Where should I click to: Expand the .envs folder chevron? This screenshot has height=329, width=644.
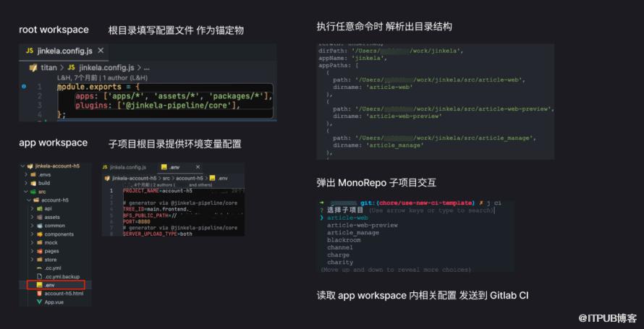(26, 175)
